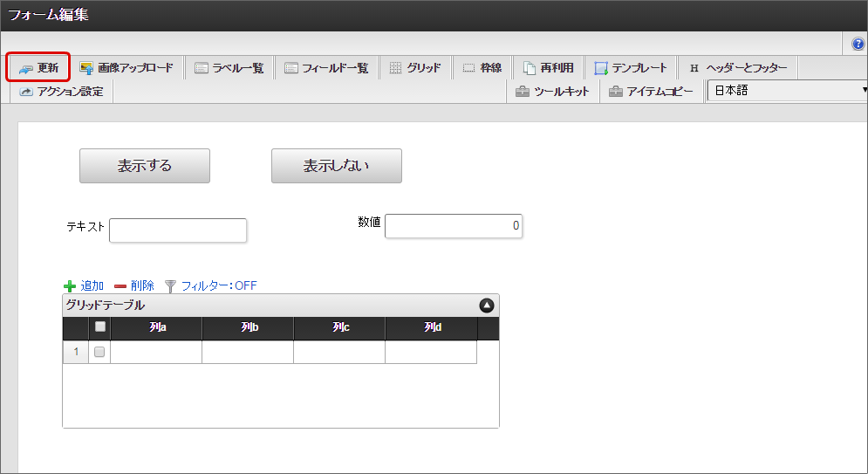Open the ラベル一覧 label list
This screenshot has height=474, width=868.
click(229, 67)
